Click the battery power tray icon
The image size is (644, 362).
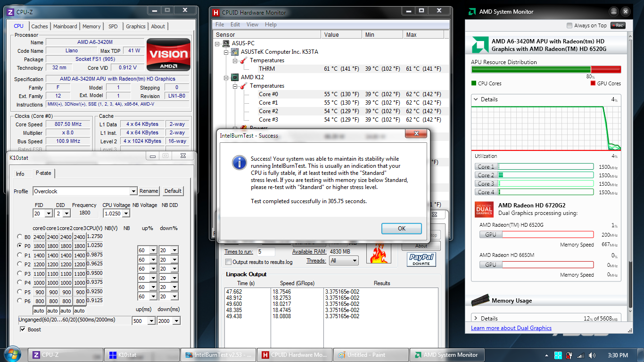[569, 355]
